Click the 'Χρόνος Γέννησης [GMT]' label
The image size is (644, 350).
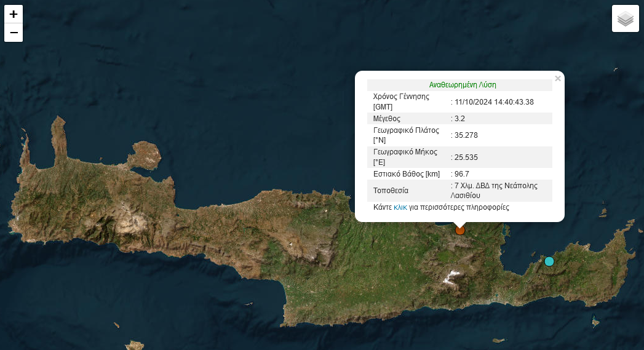401,101
